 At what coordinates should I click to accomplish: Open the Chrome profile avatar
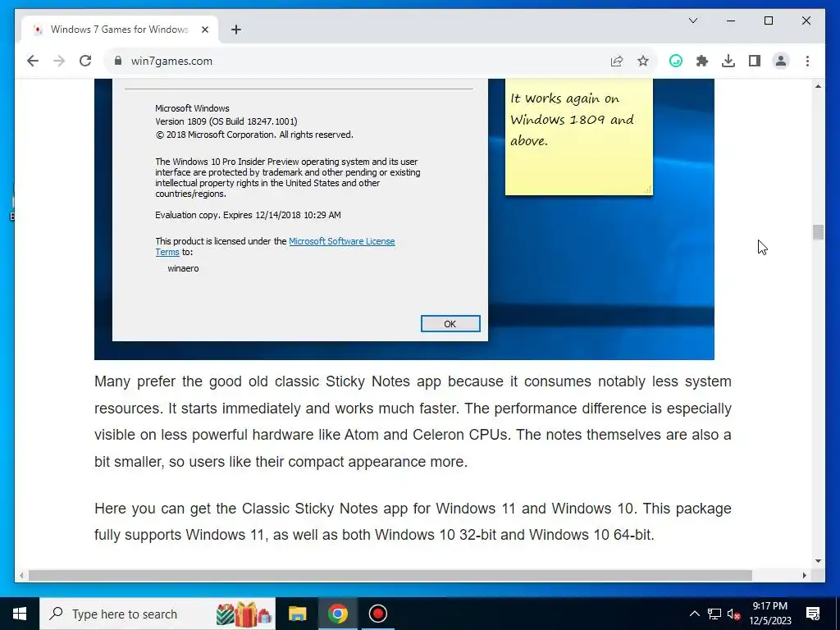point(781,61)
